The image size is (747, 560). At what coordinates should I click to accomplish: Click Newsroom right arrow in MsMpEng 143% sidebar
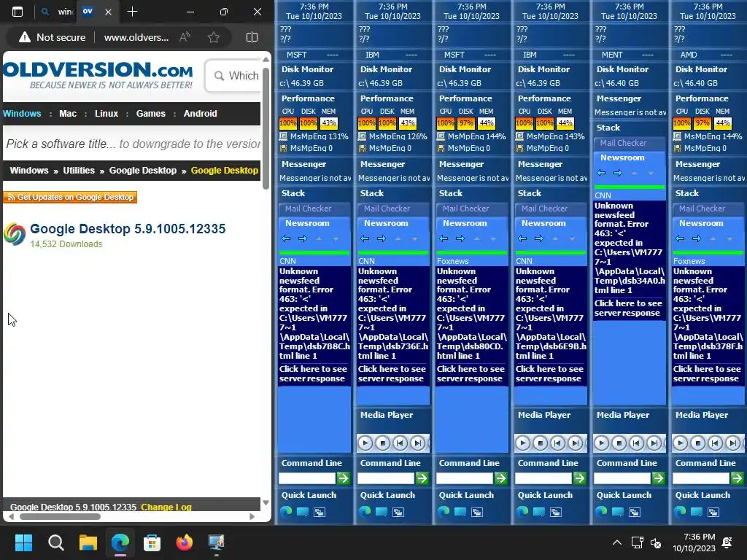[x=539, y=238]
